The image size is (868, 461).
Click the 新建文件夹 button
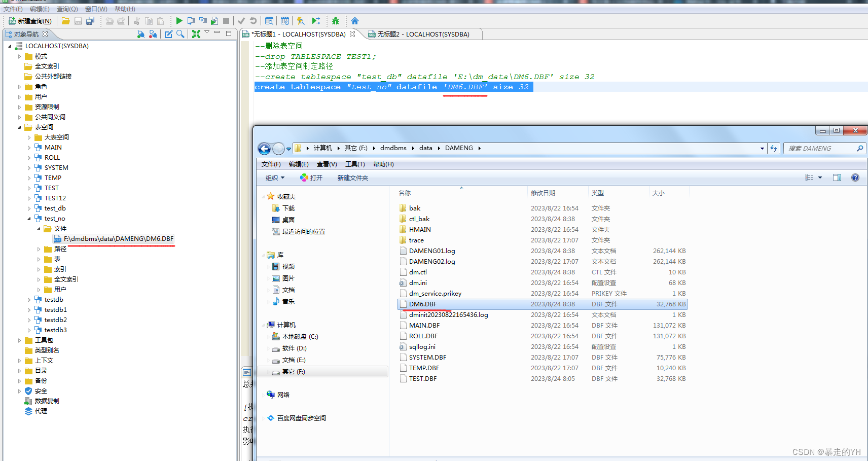click(x=352, y=178)
